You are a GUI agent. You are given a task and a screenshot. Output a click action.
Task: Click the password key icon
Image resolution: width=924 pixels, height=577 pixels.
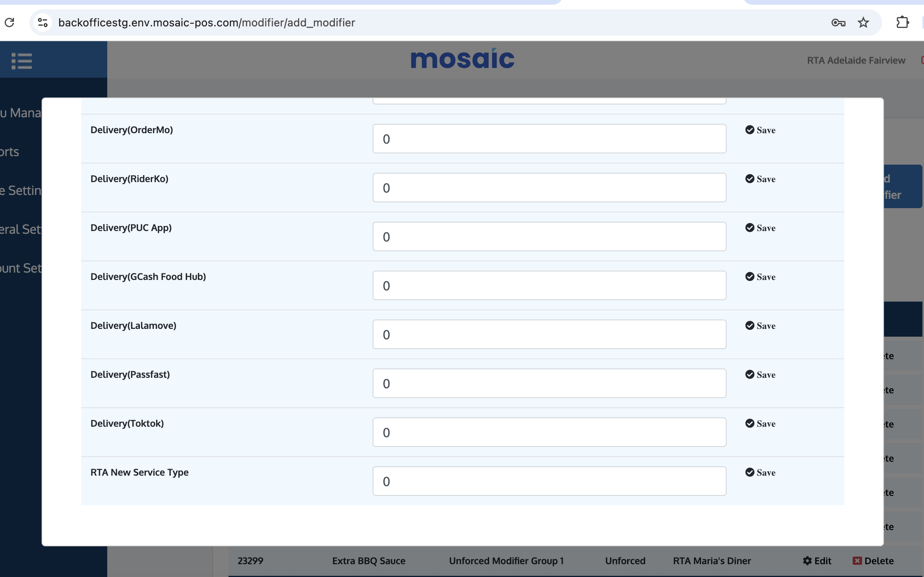[838, 23]
